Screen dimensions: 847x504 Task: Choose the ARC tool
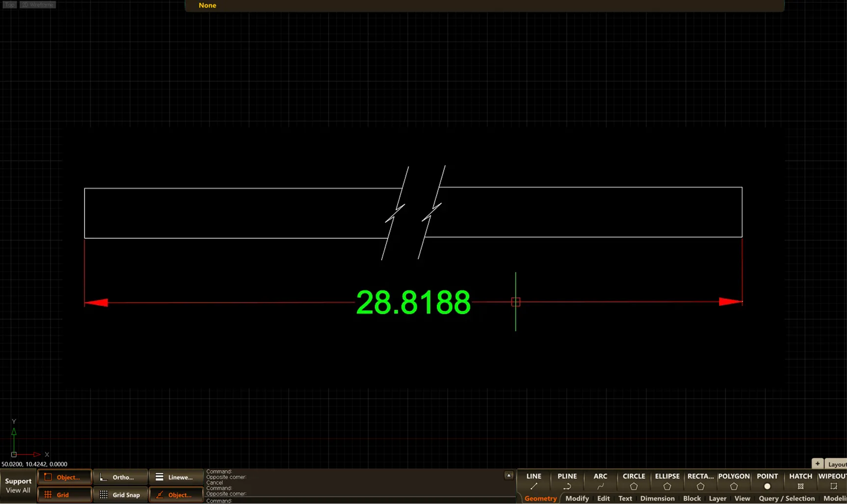(600, 481)
